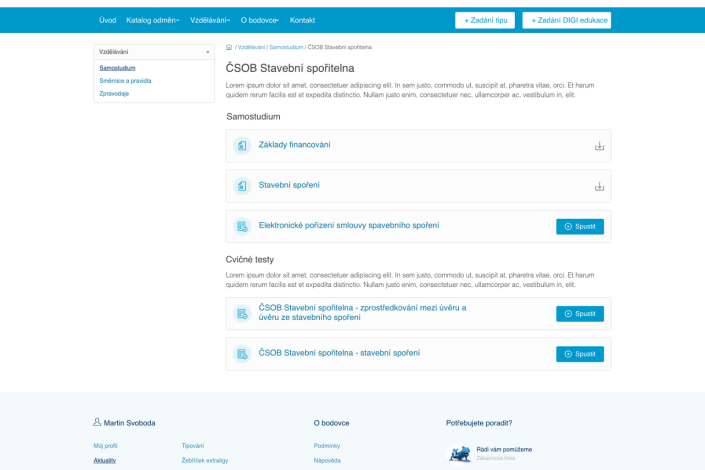
Task: Click the + Zadání tipu button
Action: (x=485, y=20)
